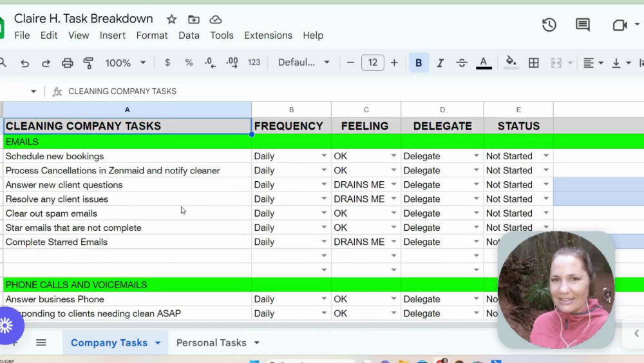Star the Claire H. Task Breakdown document
Viewport: 644px width, 363px height.
[171, 19]
